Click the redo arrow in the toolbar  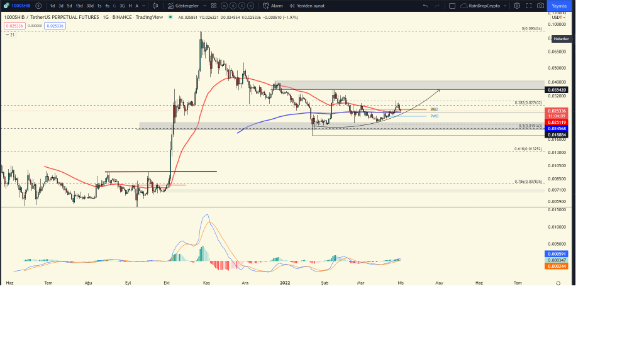[x=437, y=6]
